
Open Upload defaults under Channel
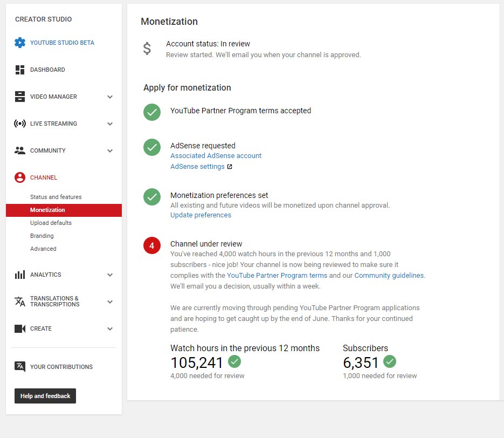pos(51,223)
